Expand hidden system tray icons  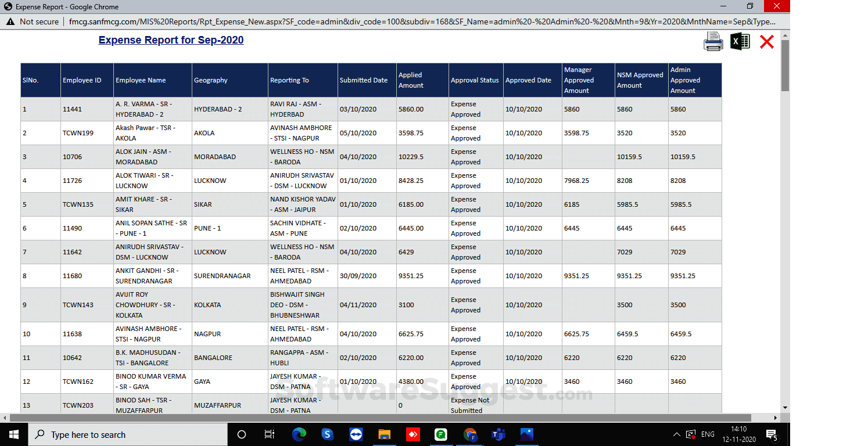pos(676,434)
